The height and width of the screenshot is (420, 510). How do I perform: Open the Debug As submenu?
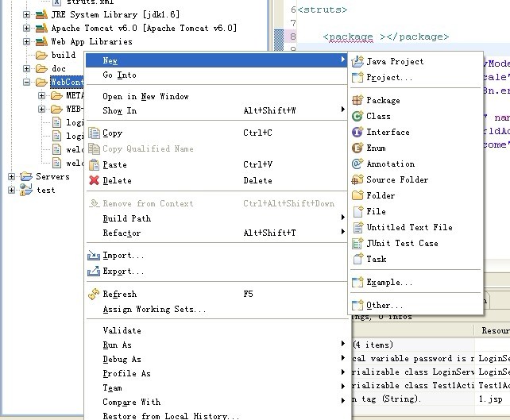pyautogui.click(x=216, y=359)
